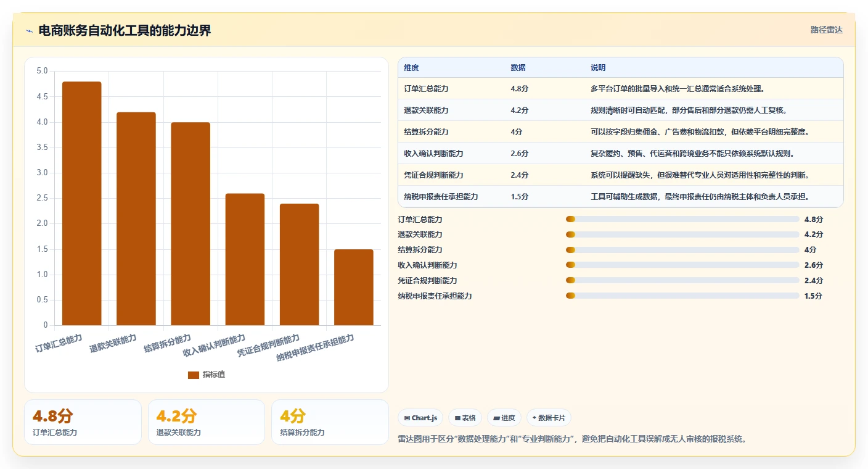
Task: Click the footer note starting 雷达图用于区分
Action: (573, 439)
